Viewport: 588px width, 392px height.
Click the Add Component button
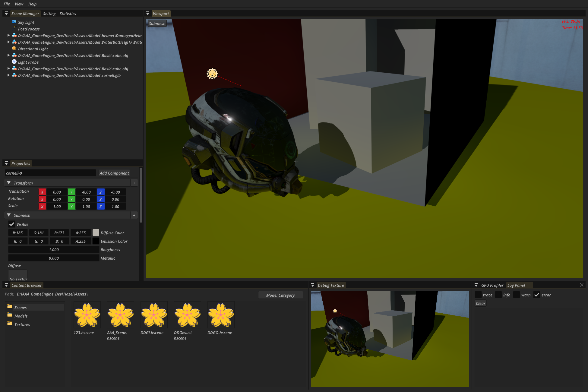tap(114, 173)
